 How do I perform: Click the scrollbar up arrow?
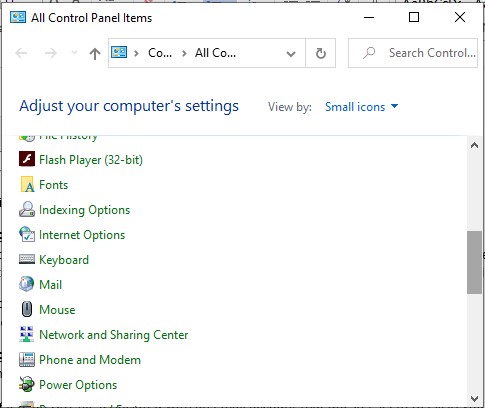[474, 145]
